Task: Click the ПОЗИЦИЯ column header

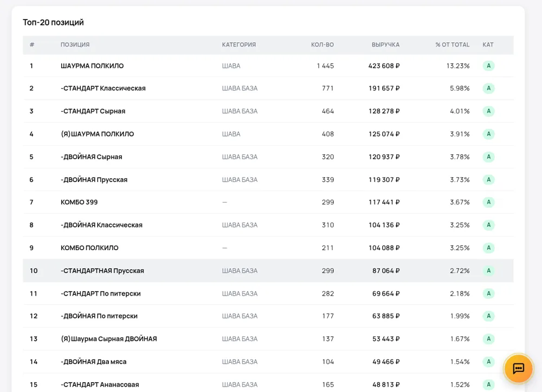Action: 75,44
